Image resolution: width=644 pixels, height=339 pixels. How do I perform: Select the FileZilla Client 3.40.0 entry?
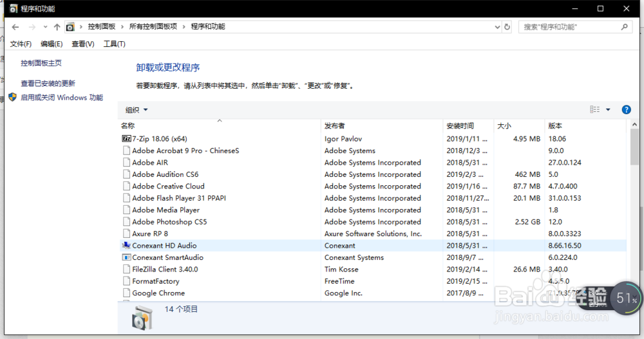coord(165,270)
